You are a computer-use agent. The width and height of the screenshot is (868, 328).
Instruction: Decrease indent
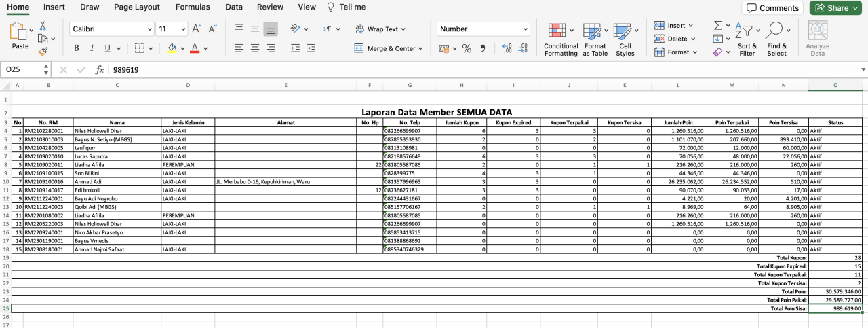click(x=296, y=48)
